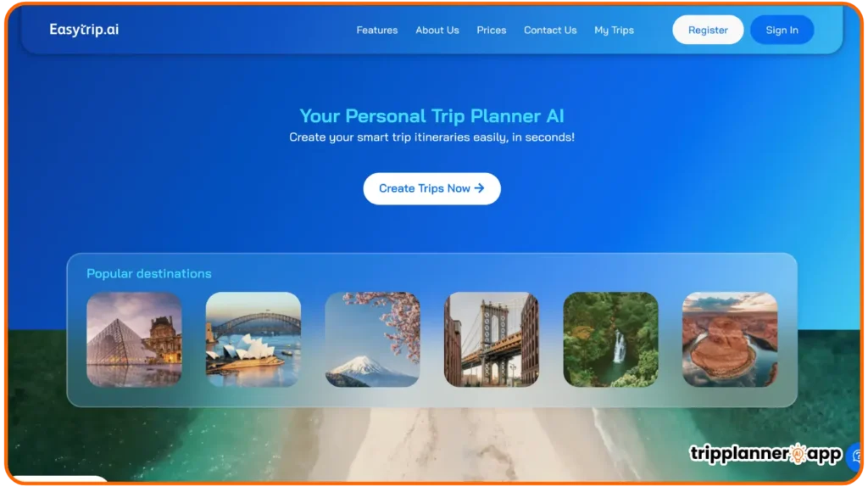
Task: Choose the Horseshoe Bend canyon thumbnail
Action: [730, 339]
